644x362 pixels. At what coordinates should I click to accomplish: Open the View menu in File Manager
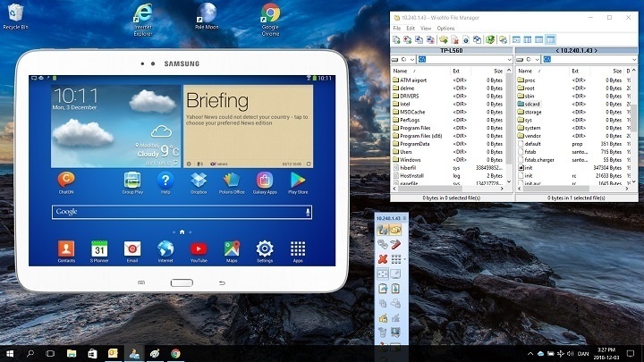pos(426,29)
